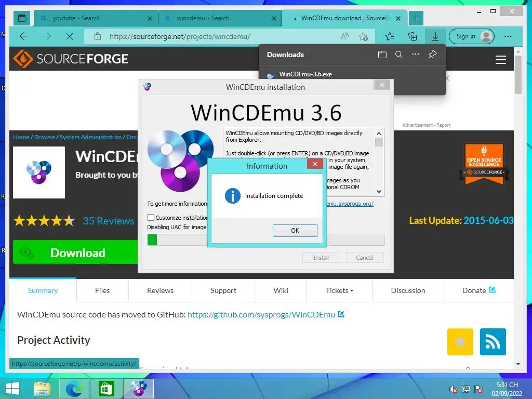Click OK in the Information dialog
532x399 pixels.
point(295,230)
